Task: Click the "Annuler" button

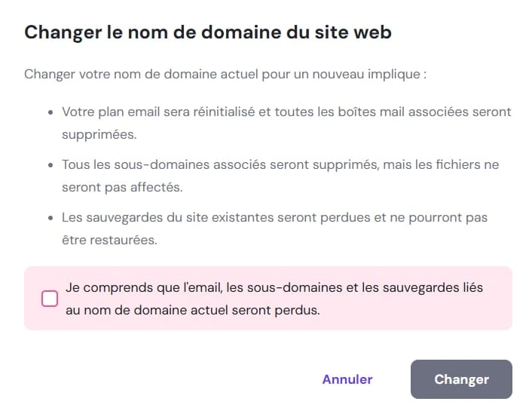Action: [x=347, y=379]
